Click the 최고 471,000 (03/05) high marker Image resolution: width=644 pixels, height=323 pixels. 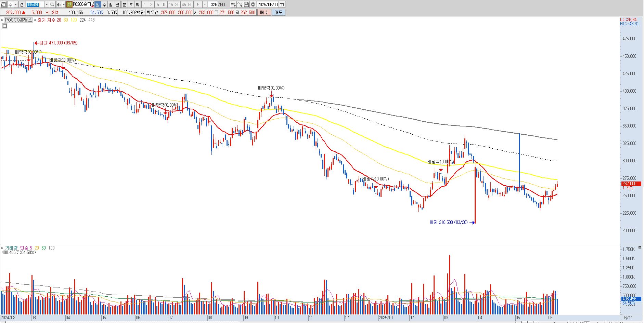click(56, 43)
